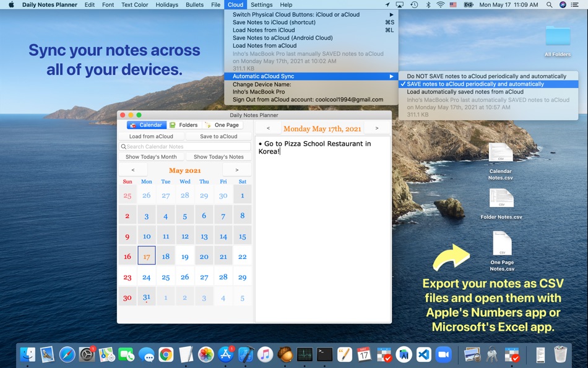Go to previous day before Monday May 17th

(268, 128)
